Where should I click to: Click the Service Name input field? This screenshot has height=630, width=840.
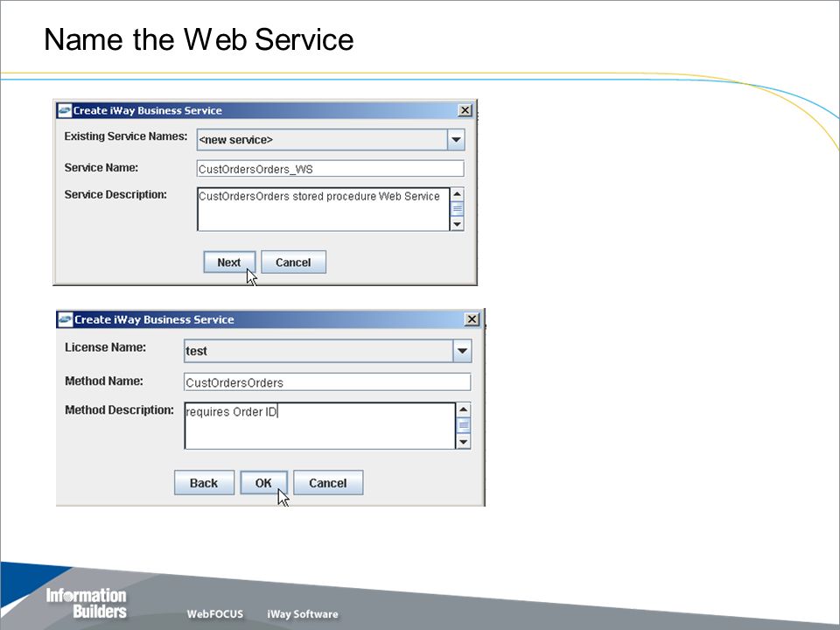(x=330, y=169)
